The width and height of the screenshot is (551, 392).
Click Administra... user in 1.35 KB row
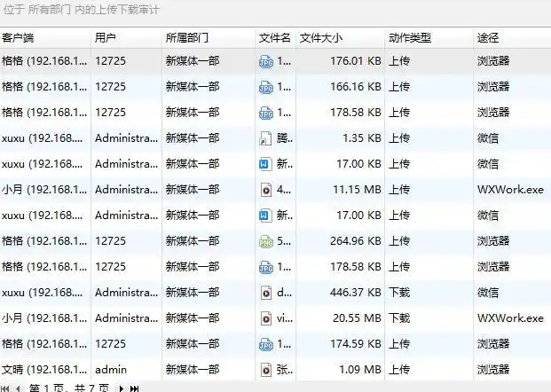tap(127, 138)
